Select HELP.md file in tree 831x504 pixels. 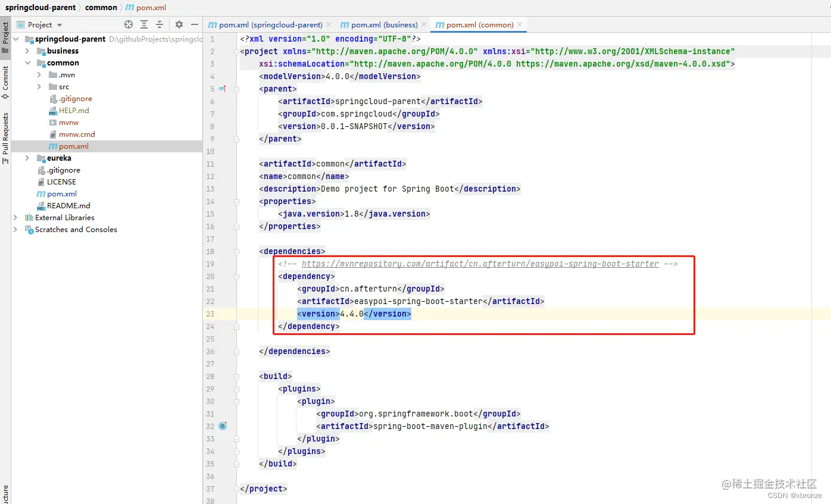click(x=74, y=111)
